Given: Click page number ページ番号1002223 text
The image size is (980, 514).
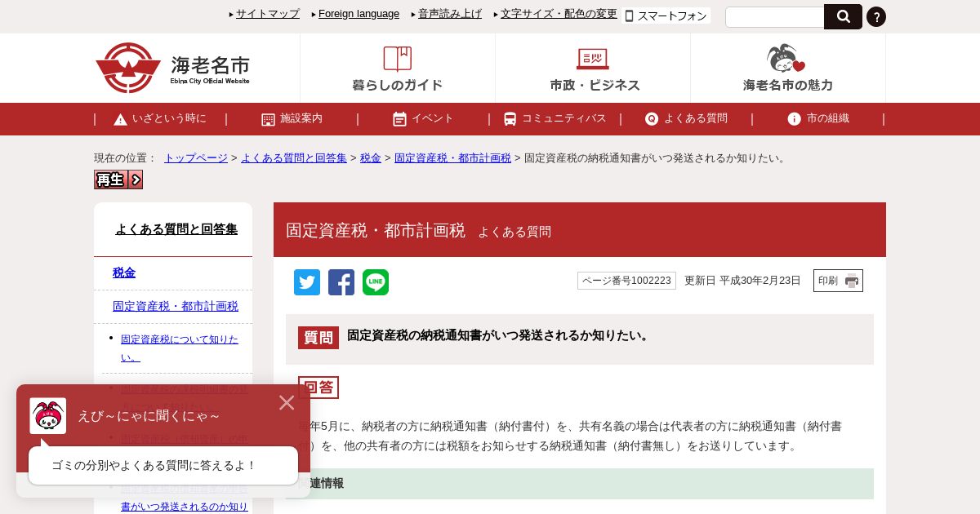Looking at the screenshot, I should (626, 281).
